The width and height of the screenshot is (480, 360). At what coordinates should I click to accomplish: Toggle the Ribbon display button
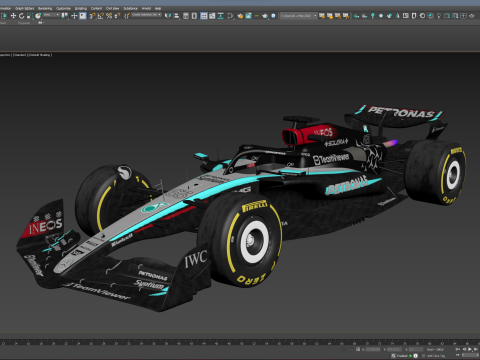204,16
